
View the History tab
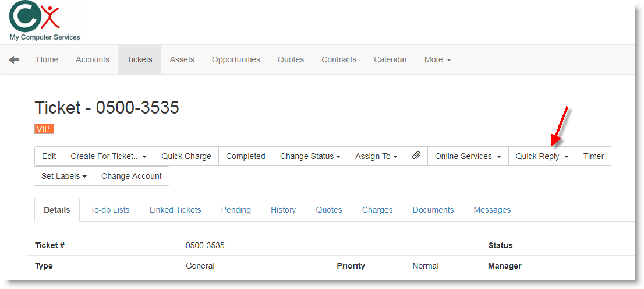(283, 210)
